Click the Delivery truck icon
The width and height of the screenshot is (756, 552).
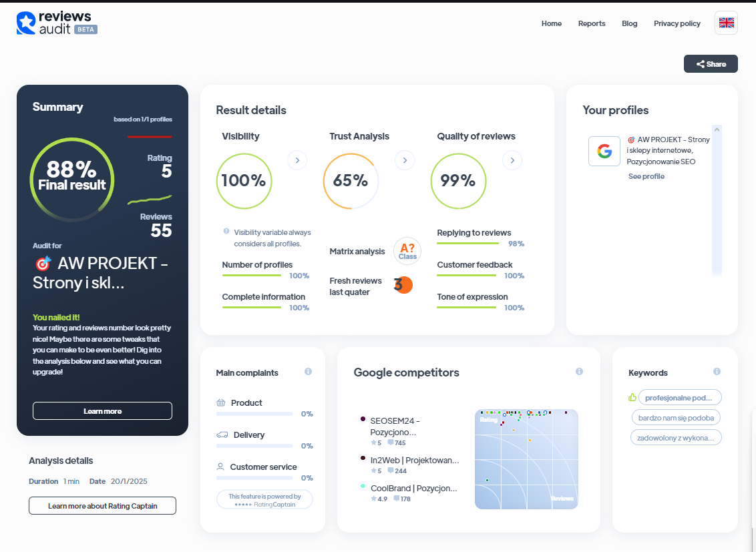(x=222, y=435)
